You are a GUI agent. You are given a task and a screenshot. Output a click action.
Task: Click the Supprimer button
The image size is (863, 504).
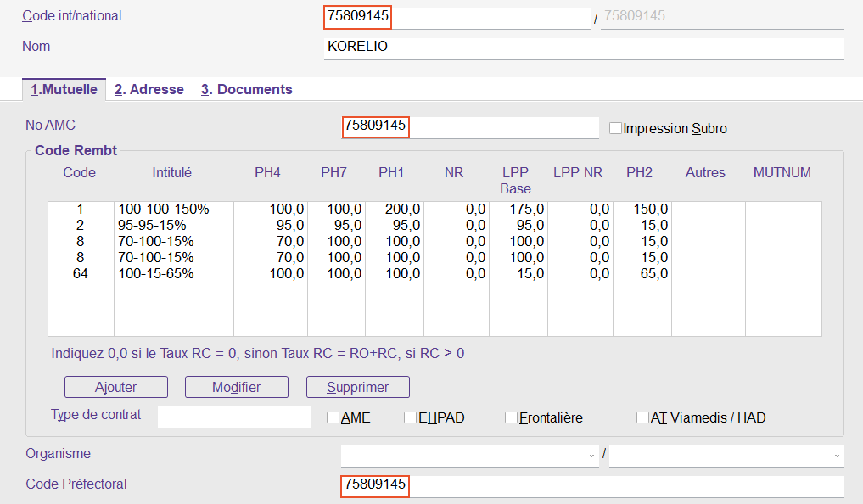click(357, 387)
